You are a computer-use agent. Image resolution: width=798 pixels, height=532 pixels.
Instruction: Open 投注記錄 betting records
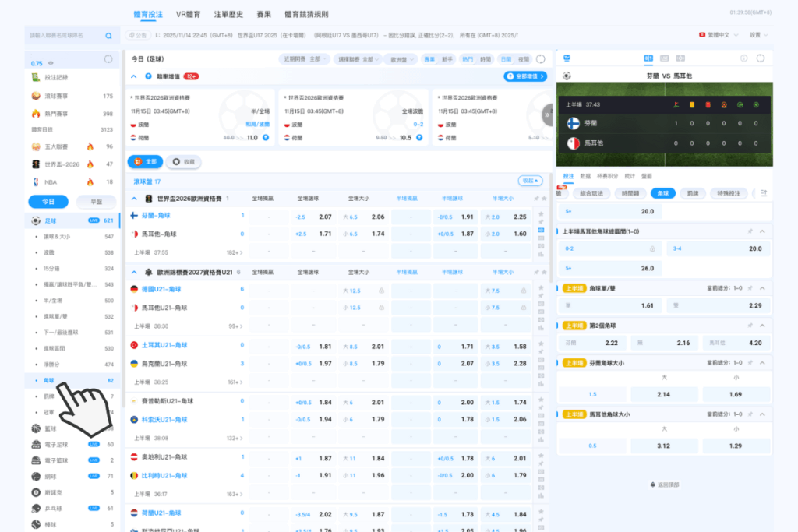[x=56, y=78]
